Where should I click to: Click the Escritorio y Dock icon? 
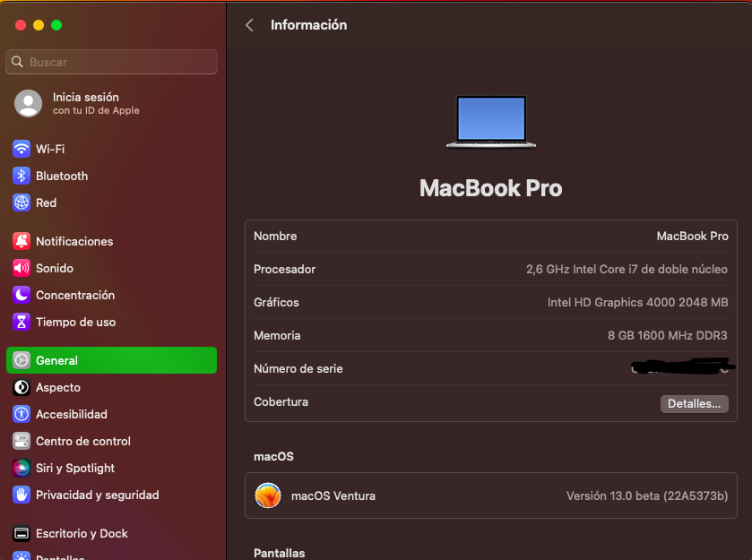click(22, 533)
